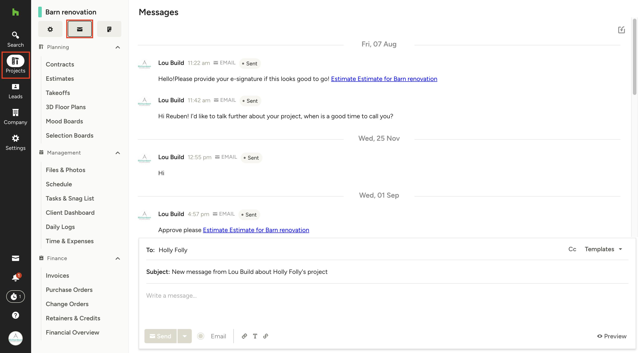Click To recipient Holly Folly
Image resolution: width=644 pixels, height=353 pixels.
point(173,250)
